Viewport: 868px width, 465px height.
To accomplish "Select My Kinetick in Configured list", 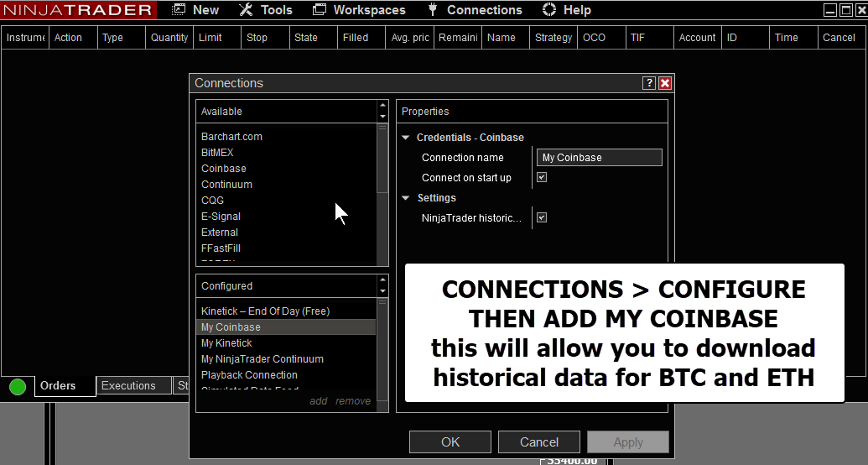I will 226,343.
